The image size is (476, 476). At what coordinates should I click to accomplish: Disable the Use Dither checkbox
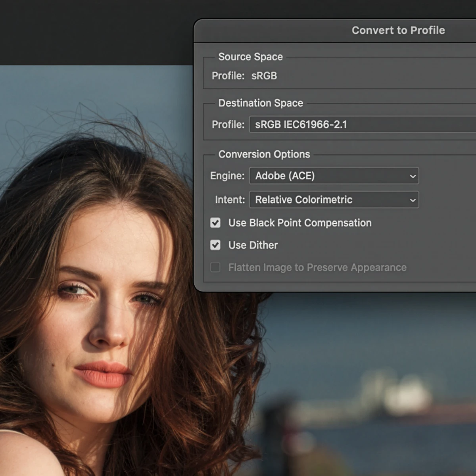215,245
